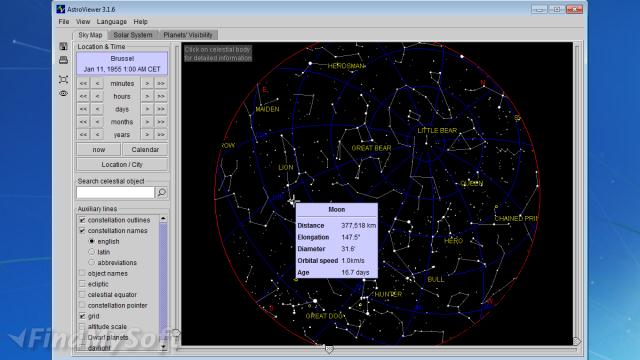Fast forward minutes with double arrow

pyautogui.click(x=161, y=83)
